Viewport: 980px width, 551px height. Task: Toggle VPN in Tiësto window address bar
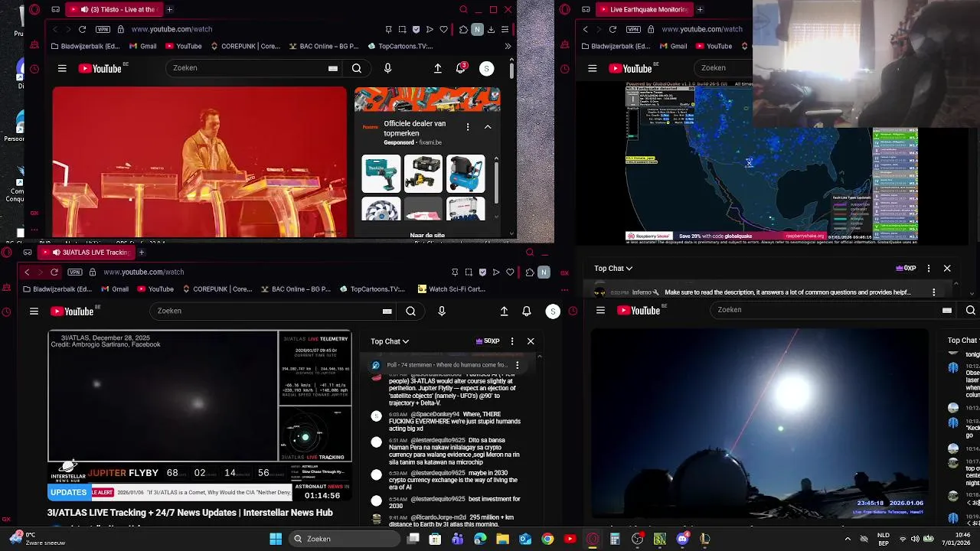(x=103, y=29)
